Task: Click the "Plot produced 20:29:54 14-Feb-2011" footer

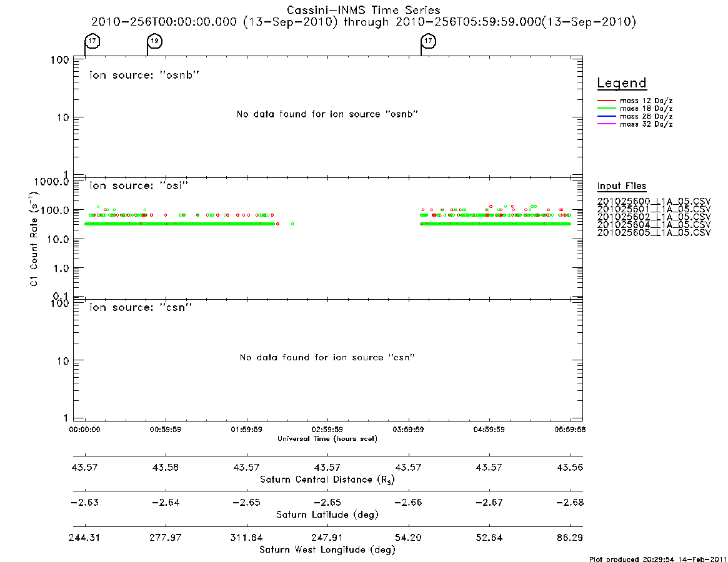Action: [658, 559]
